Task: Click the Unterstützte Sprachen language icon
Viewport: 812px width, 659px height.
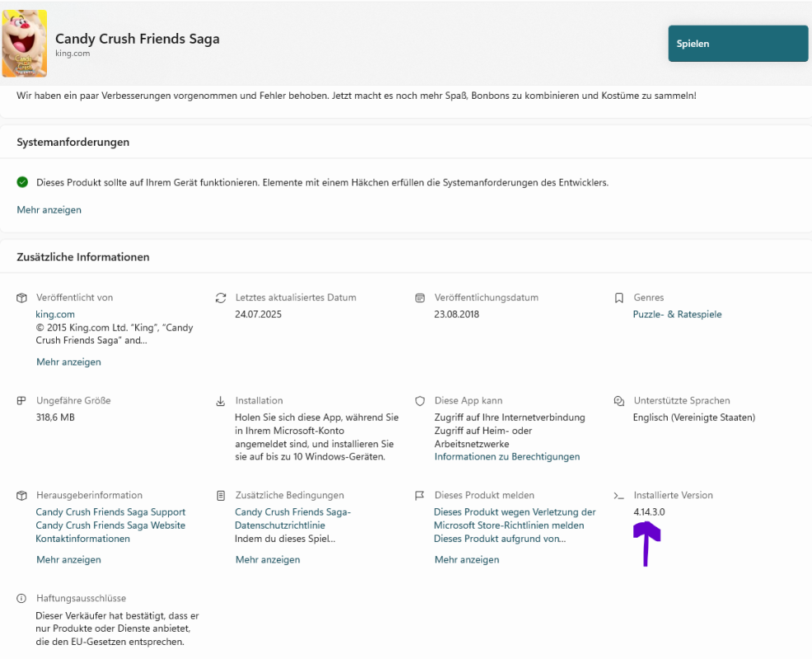Action: (619, 401)
